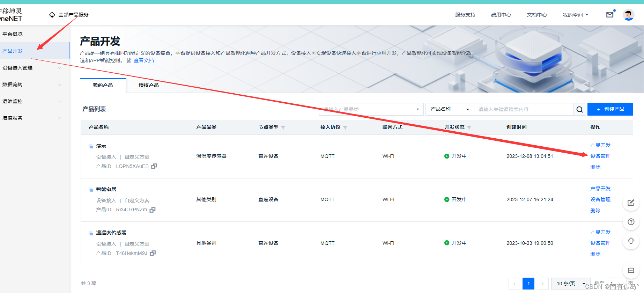Click the search magnifier icon

[579, 109]
